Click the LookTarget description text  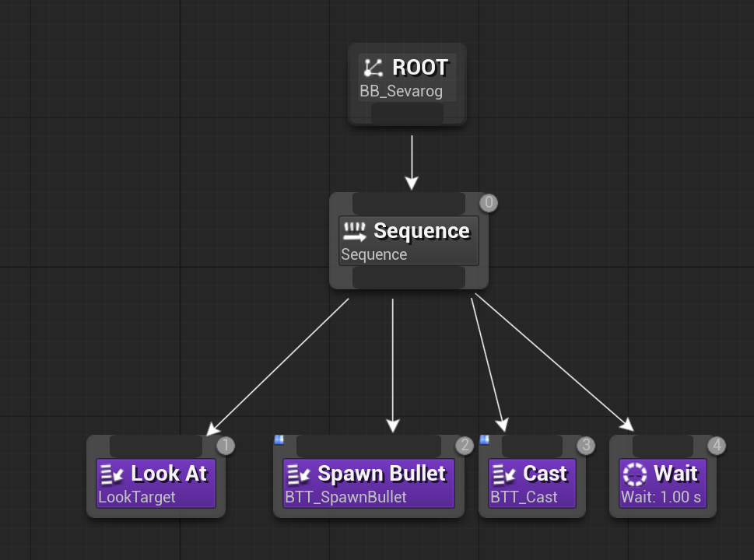click(x=137, y=497)
